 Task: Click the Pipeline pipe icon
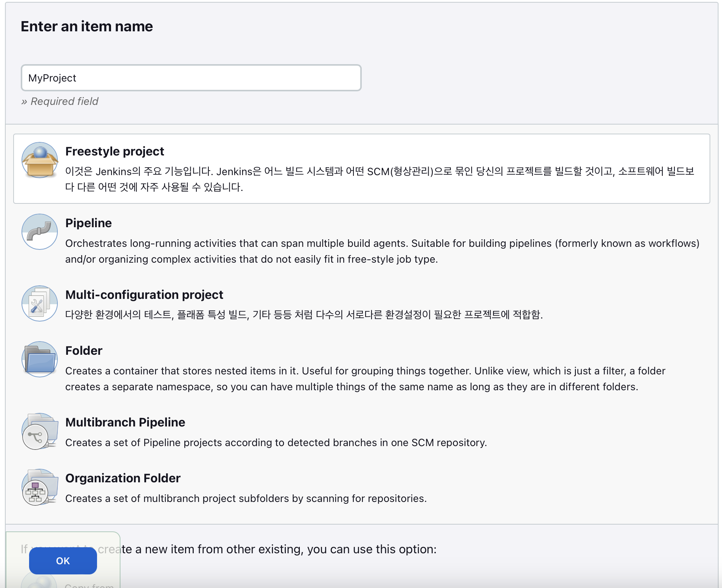click(x=40, y=232)
